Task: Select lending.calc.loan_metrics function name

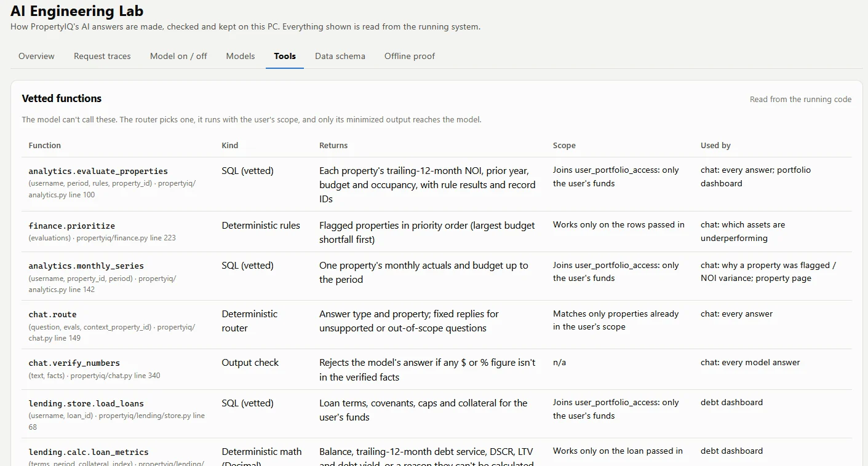Action: click(x=89, y=452)
